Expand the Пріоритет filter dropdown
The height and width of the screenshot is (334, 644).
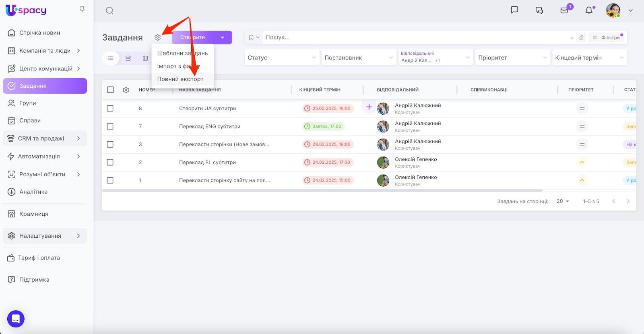pyautogui.click(x=512, y=58)
